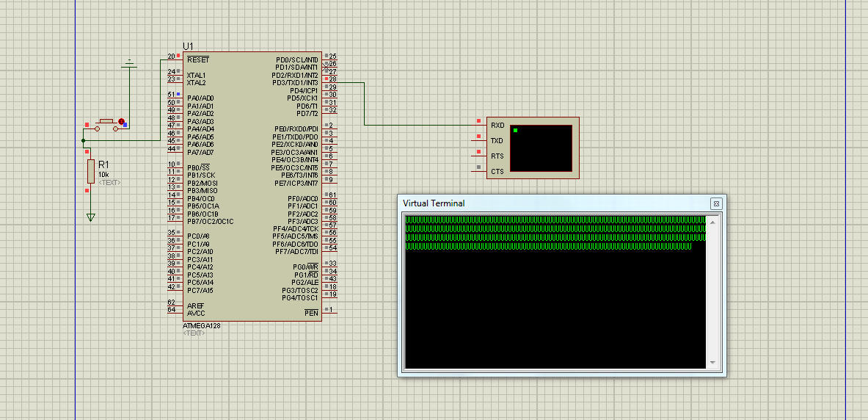Click the PD3/TXD1/INT3 pin label
This screenshot has width=868, height=420.
(x=294, y=82)
